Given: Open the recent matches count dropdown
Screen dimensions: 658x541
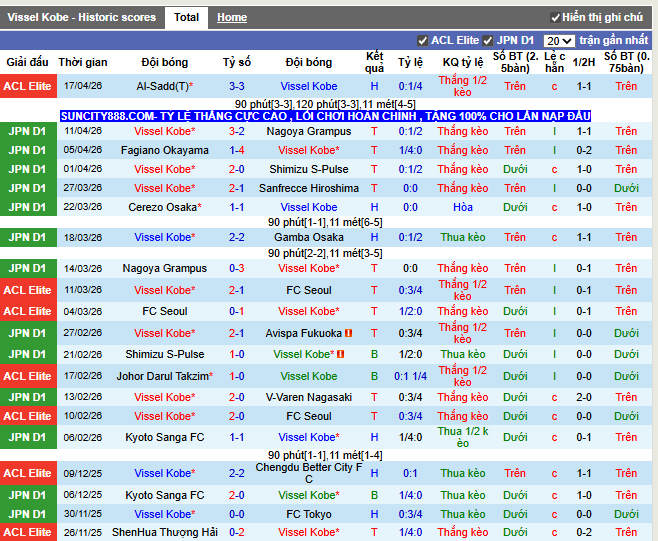Looking at the screenshot, I should coord(560,41).
